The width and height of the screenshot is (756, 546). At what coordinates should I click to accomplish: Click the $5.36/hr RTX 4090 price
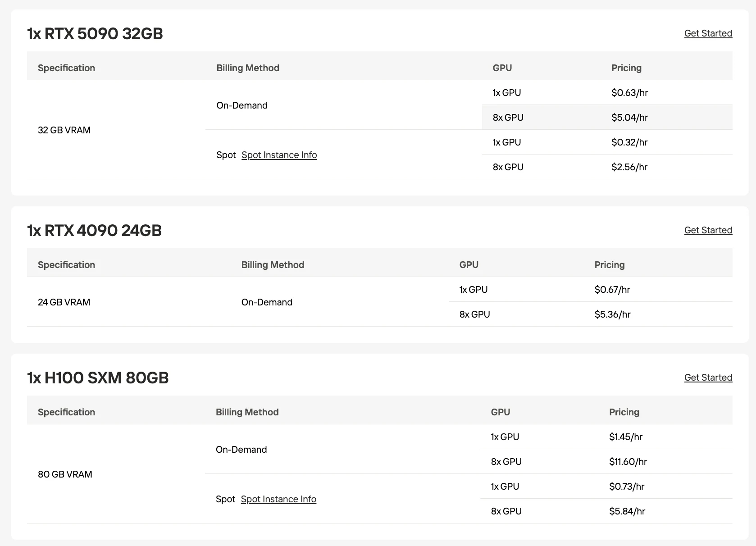click(612, 314)
